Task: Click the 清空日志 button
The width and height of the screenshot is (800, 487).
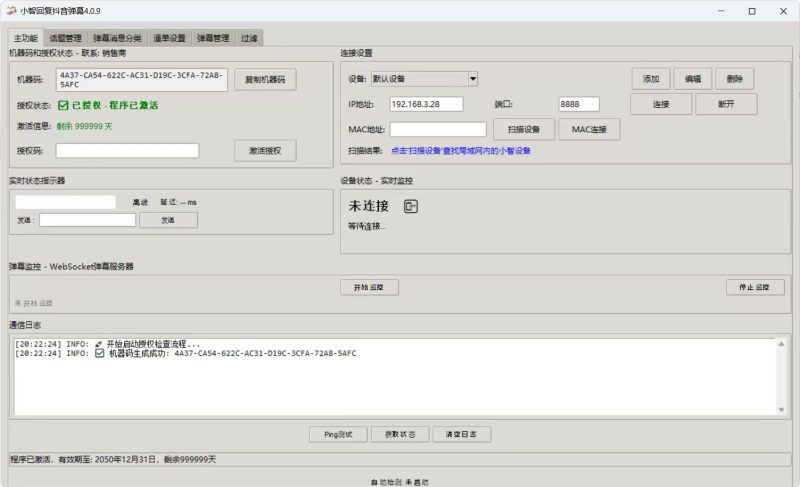Action: coord(462,434)
